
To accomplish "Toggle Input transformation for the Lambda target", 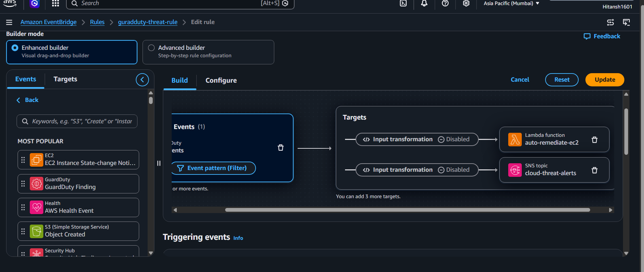I will [417, 140].
